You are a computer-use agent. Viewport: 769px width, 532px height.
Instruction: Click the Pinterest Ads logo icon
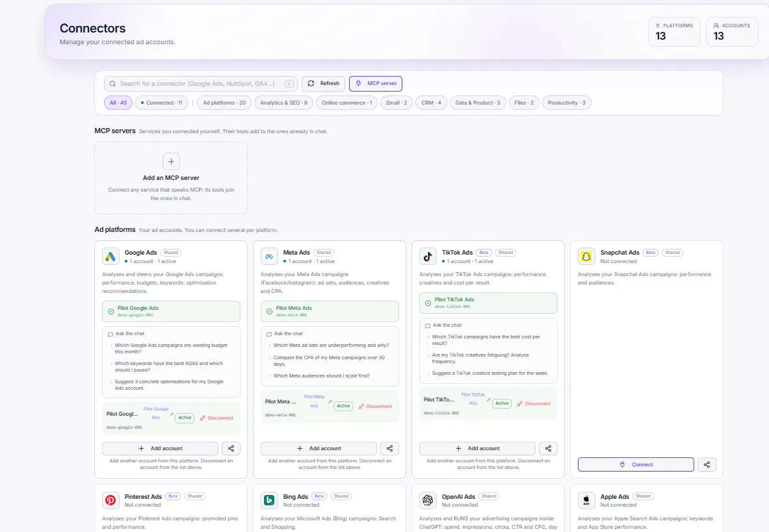(x=111, y=500)
